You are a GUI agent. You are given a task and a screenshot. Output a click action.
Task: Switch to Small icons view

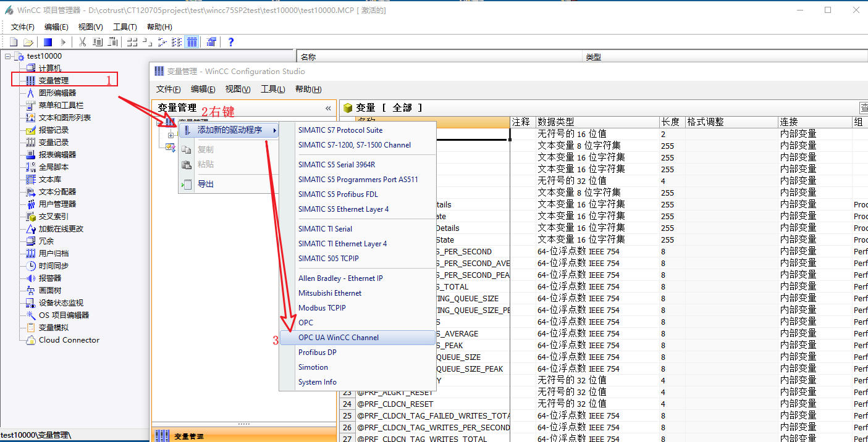tap(147, 42)
